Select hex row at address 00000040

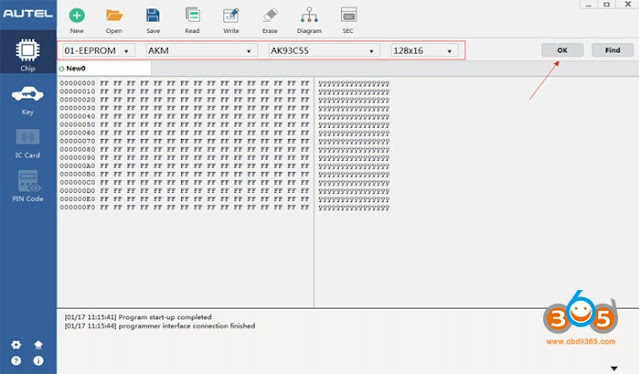pos(184,116)
